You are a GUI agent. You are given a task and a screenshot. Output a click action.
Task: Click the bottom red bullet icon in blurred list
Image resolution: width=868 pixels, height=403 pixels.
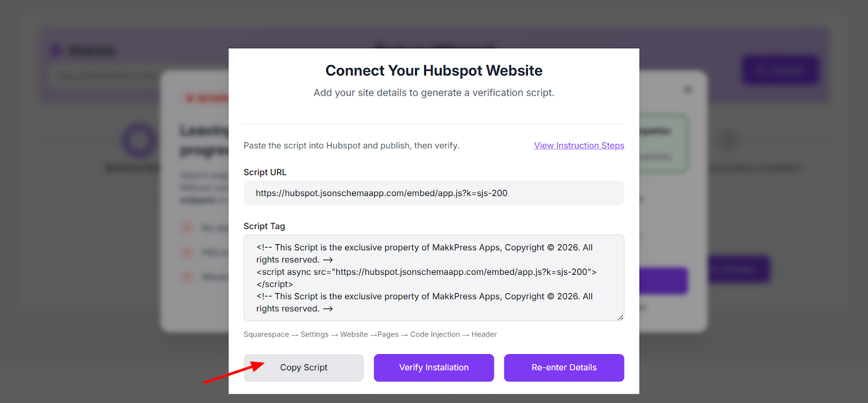click(187, 277)
